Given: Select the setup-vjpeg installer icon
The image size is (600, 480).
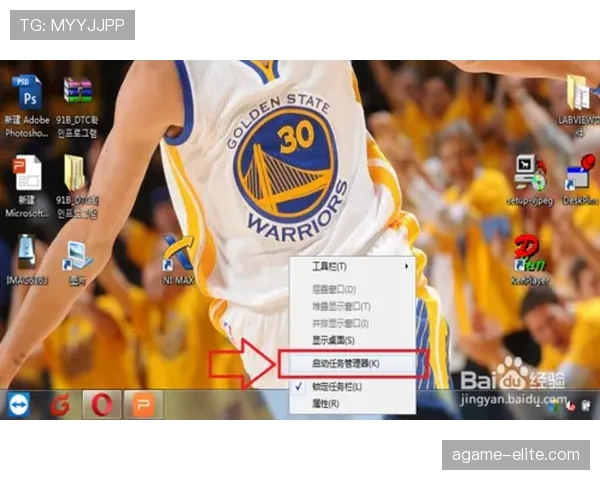Looking at the screenshot, I should pyautogui.click(x=530, y=180).
